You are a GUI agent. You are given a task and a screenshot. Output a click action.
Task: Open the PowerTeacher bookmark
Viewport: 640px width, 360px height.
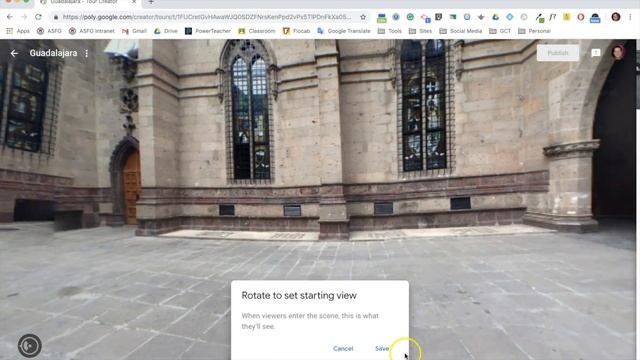[208, 31]
